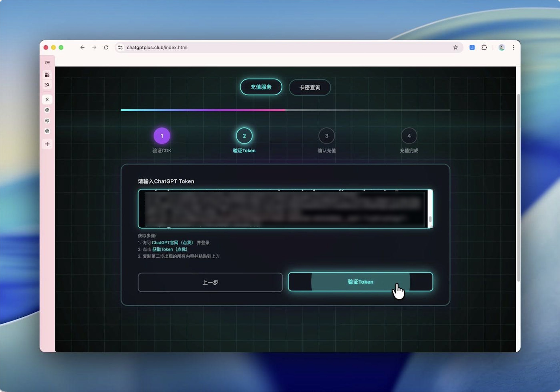Screen dimensions: 560x392
Task: Close the active vertical tab with X
Action: (x=47, y=99)
